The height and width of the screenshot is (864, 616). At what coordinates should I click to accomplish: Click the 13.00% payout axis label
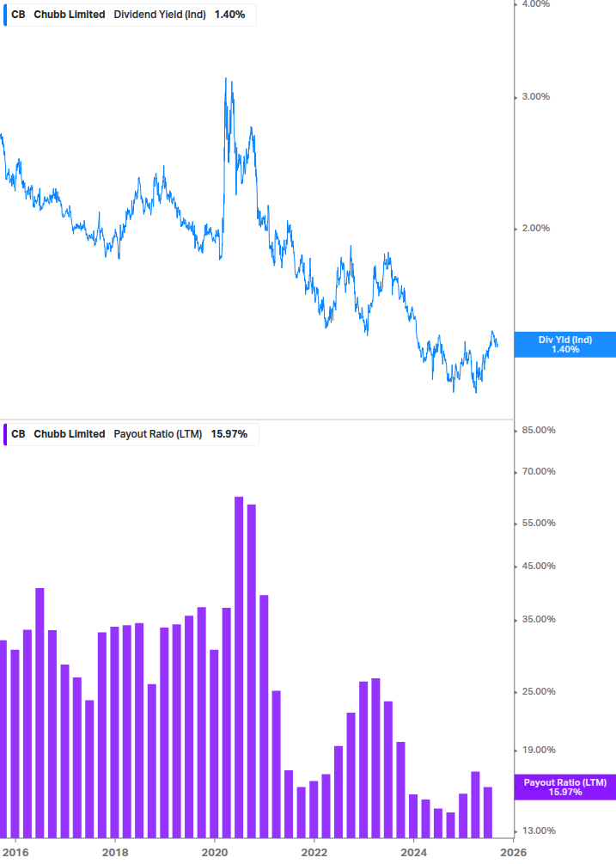point(539,831)
